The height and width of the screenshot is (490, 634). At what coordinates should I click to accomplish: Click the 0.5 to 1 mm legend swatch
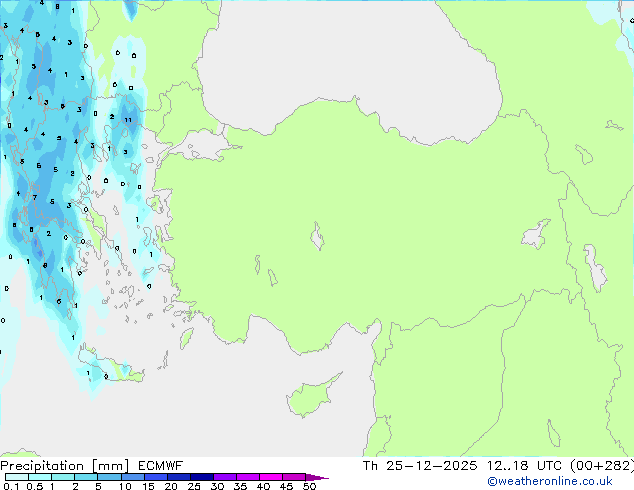pos(40,477)
